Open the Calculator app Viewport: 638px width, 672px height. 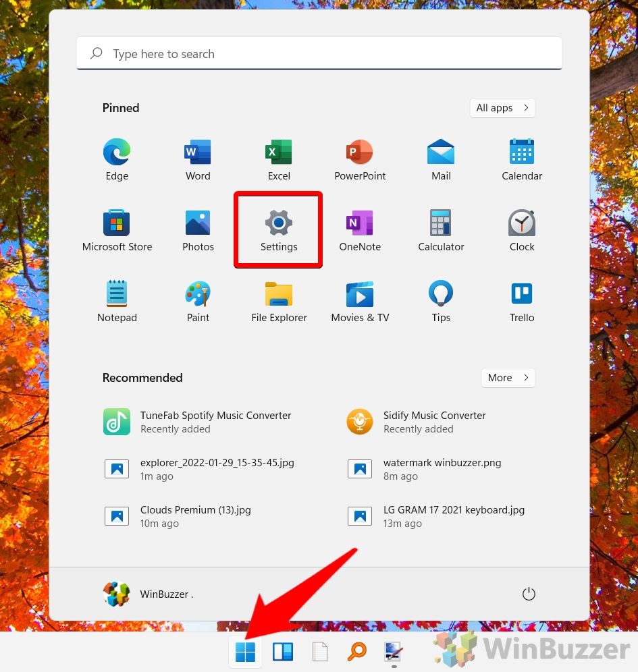pos(441,230)
